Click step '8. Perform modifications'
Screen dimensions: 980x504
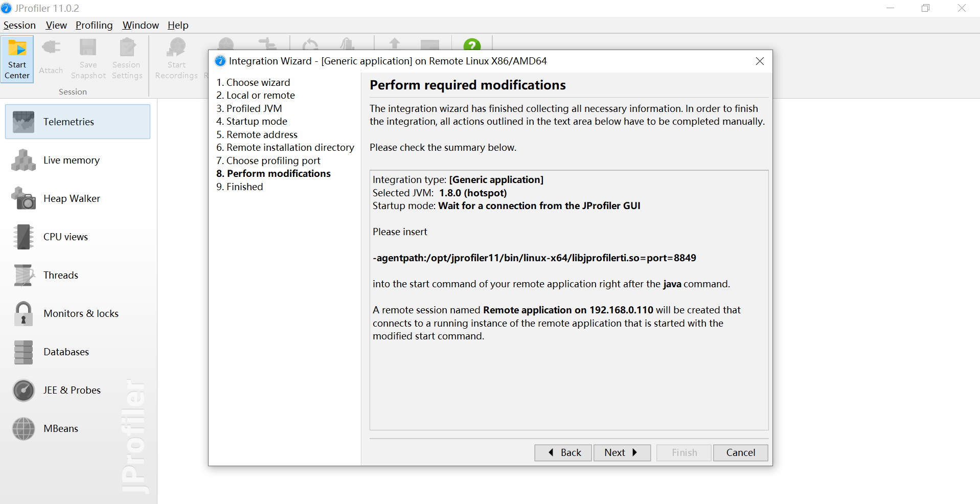coord(274,173)
